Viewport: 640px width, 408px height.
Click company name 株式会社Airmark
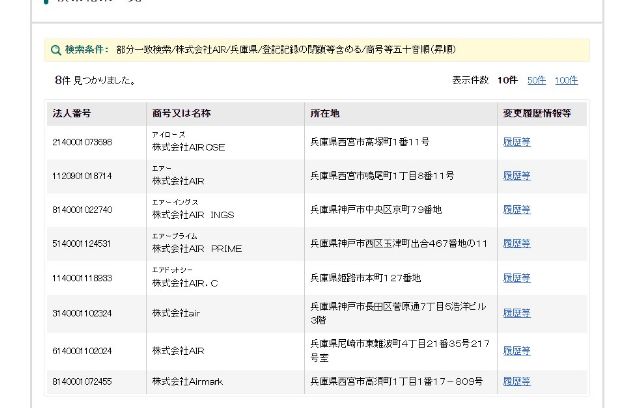coord(188,382)
